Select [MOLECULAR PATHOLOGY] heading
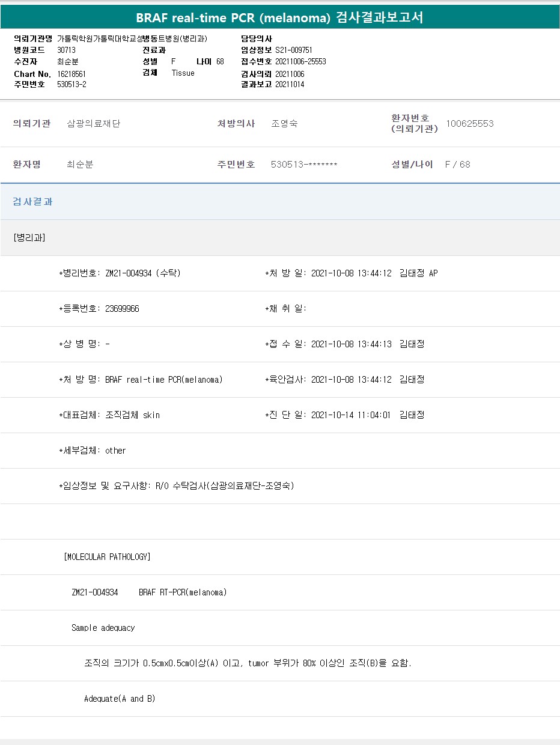 [107, 557]
